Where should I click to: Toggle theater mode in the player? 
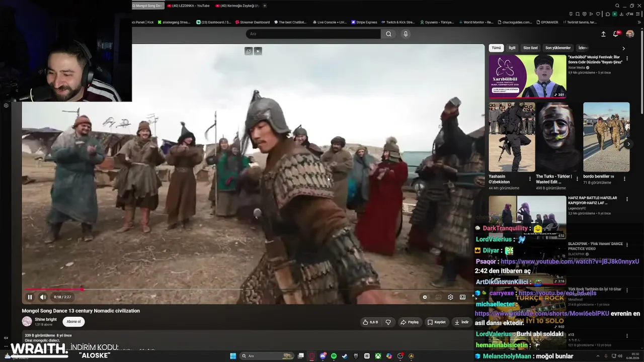462,297
